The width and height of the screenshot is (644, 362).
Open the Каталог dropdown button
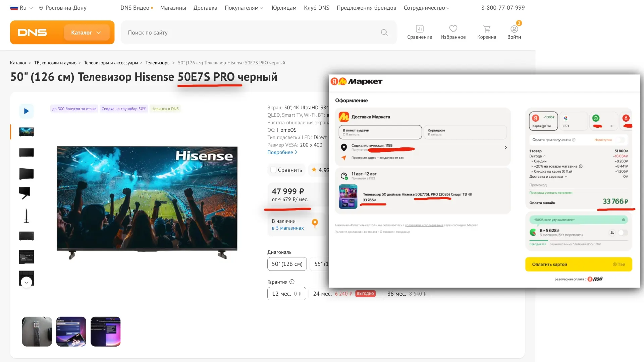[87, 33]
